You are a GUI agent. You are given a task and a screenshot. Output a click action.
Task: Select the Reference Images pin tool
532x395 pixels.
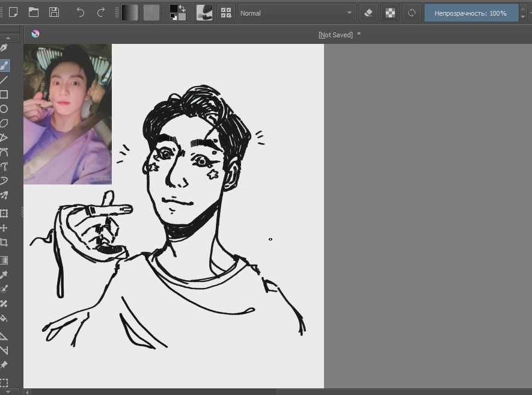(x=4, y=365)
